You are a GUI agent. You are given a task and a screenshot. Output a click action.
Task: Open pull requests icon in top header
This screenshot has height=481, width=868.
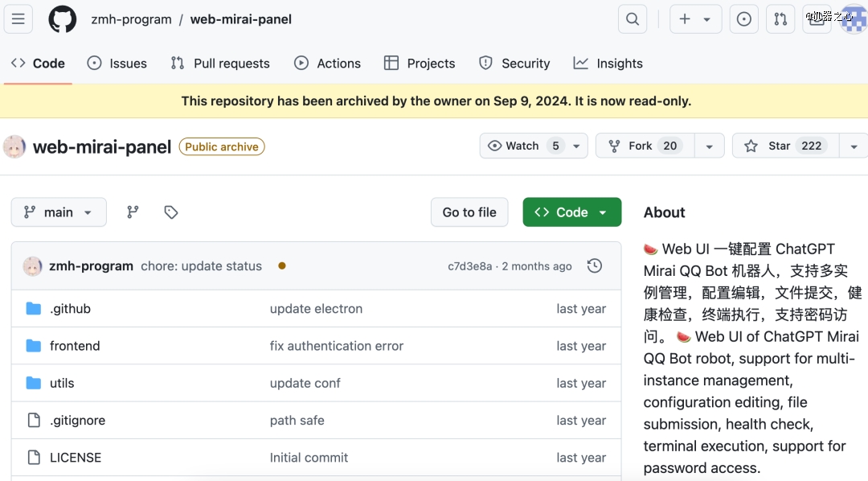point(780,18)
